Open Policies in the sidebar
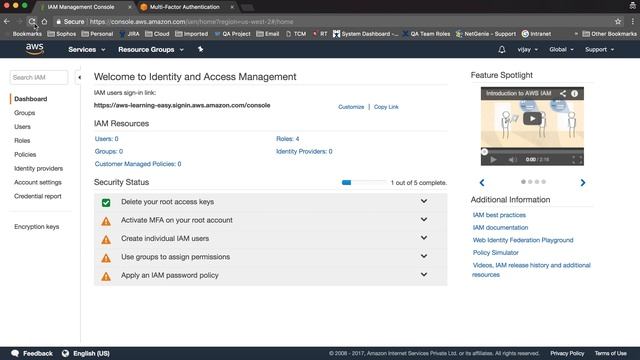Image resolution: width=640 pixels, height=360 pixels. pyautogui.click(x=25, y=154)
